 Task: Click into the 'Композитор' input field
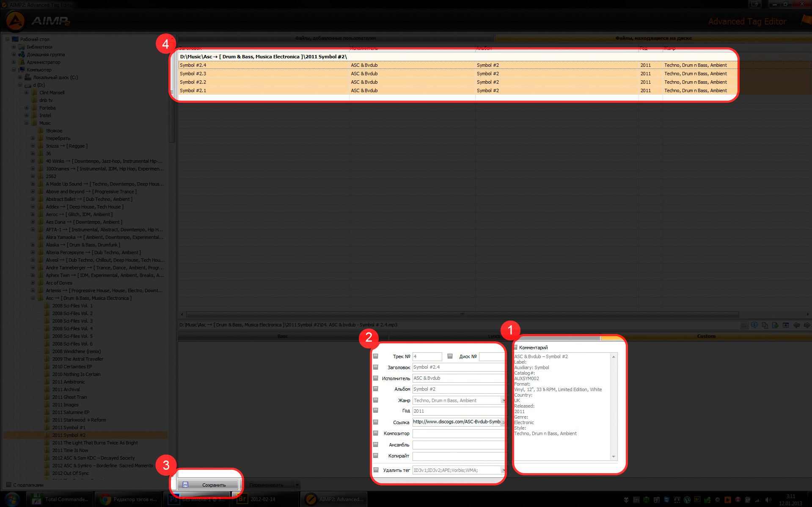click(x=458, y=433)
